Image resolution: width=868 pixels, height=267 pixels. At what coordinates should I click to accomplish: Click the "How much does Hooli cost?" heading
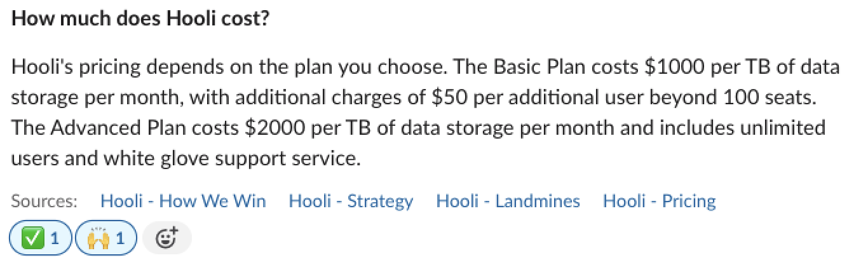(x=140, y=18)
